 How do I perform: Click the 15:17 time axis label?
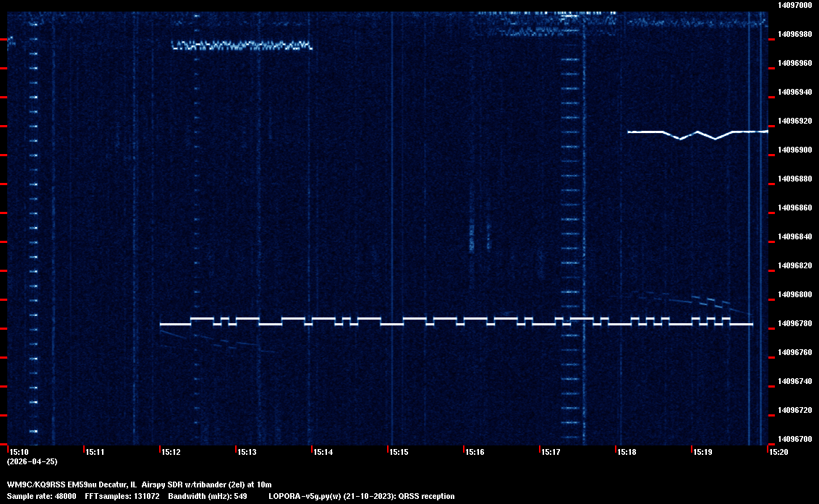[551, 452]
